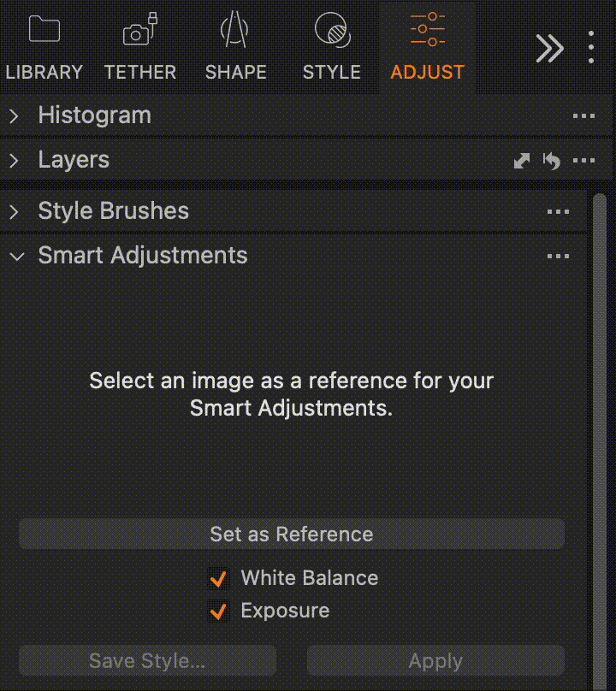
Task: Expand the Histogram panel
Action: point(14,116)
